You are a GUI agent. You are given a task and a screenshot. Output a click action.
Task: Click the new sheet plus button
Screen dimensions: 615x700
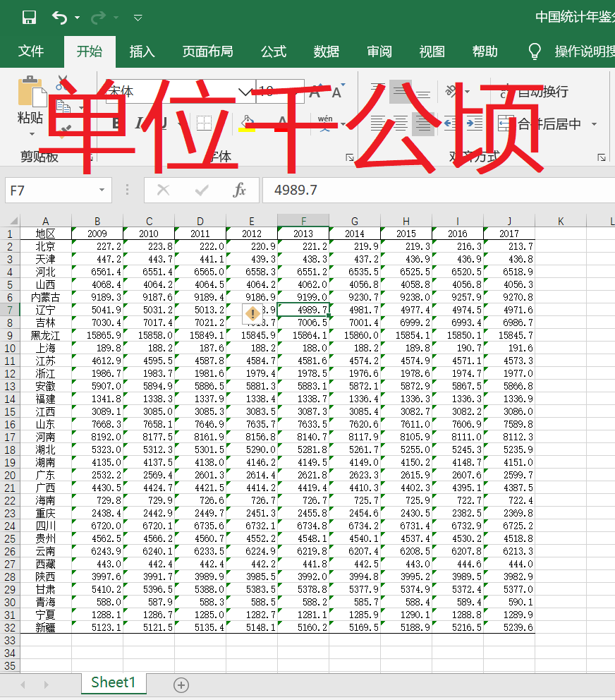tap(181, 684)
